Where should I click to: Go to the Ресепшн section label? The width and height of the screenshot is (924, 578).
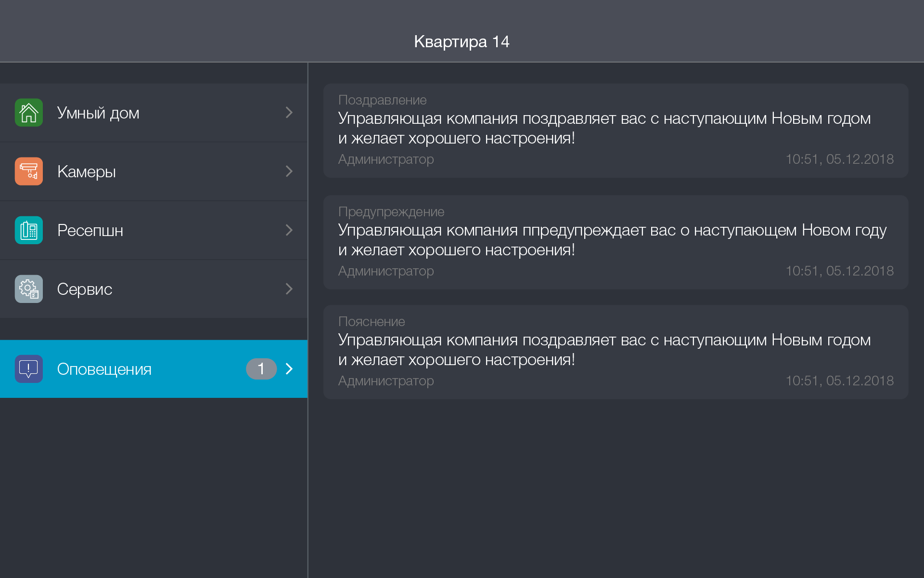click(90, 230)
